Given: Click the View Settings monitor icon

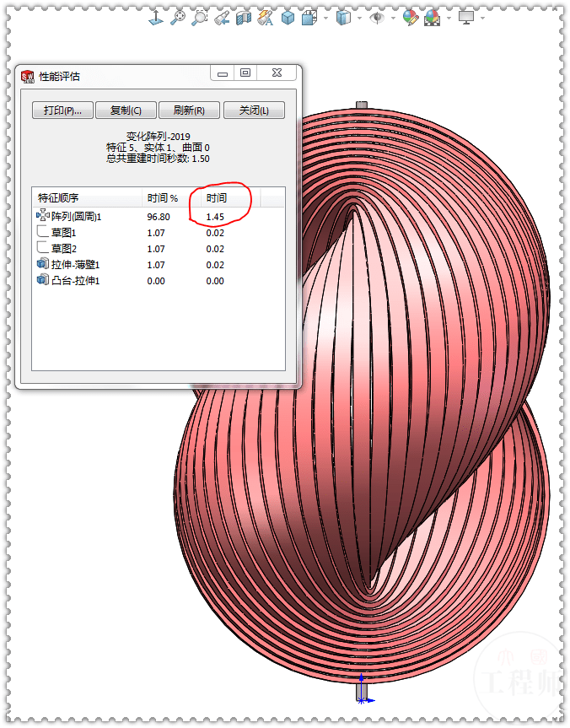Looking at the screenshot, I should point(466,18).
